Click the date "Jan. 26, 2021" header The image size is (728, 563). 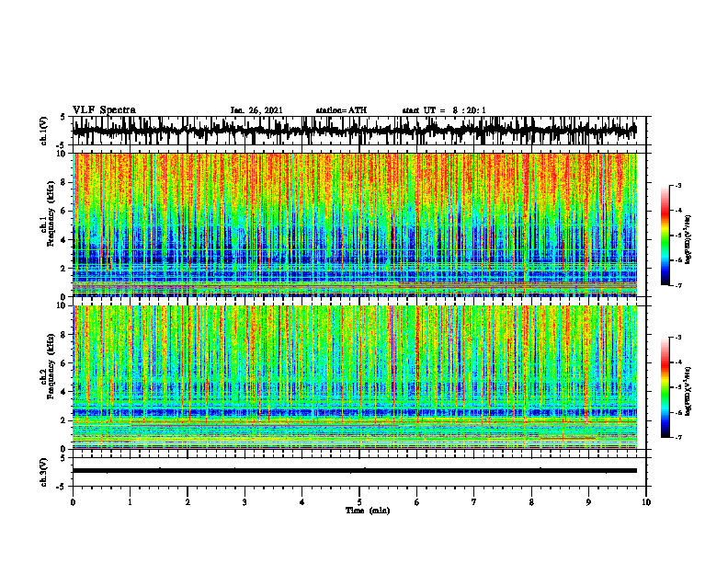pyautogui.click(x=256, y=110)
